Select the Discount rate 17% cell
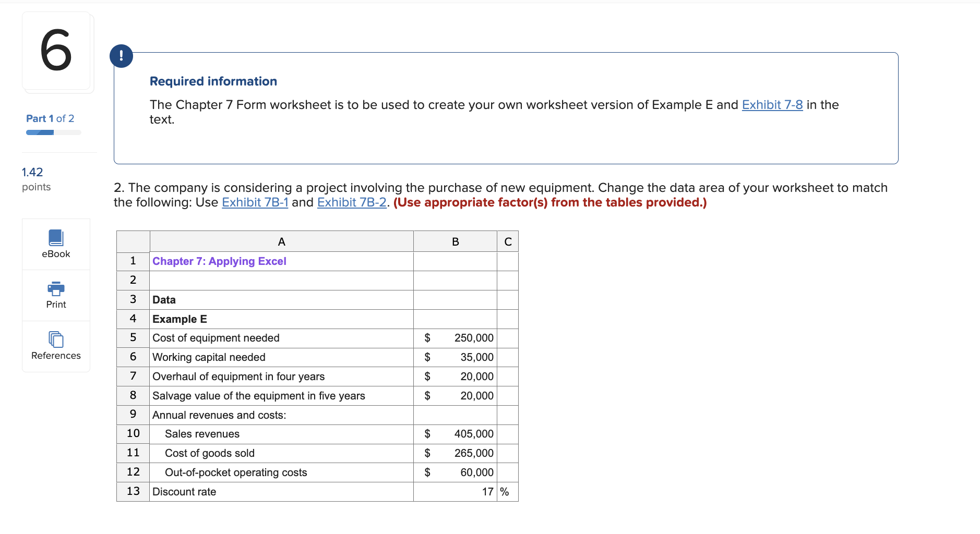Image resolution: width=980 pixels, height=534 pixels. pos(455,491)
